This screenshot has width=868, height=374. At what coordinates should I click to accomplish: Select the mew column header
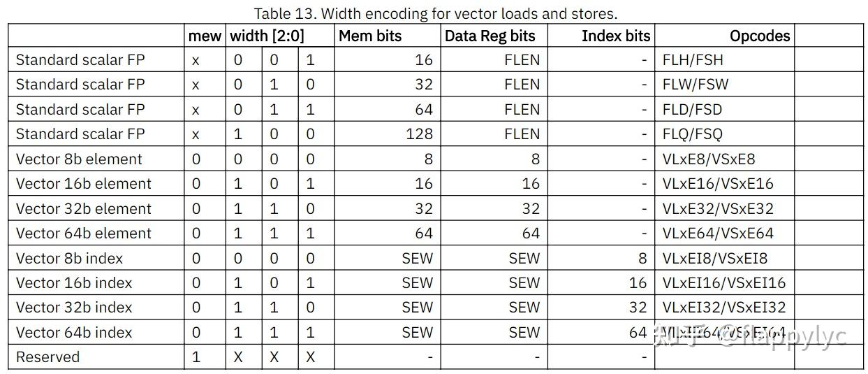[x=205, y=36]
